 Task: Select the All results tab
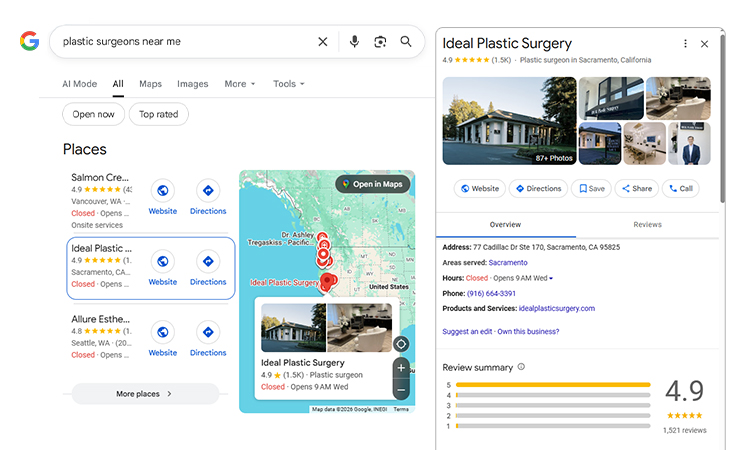click(118, 84)
